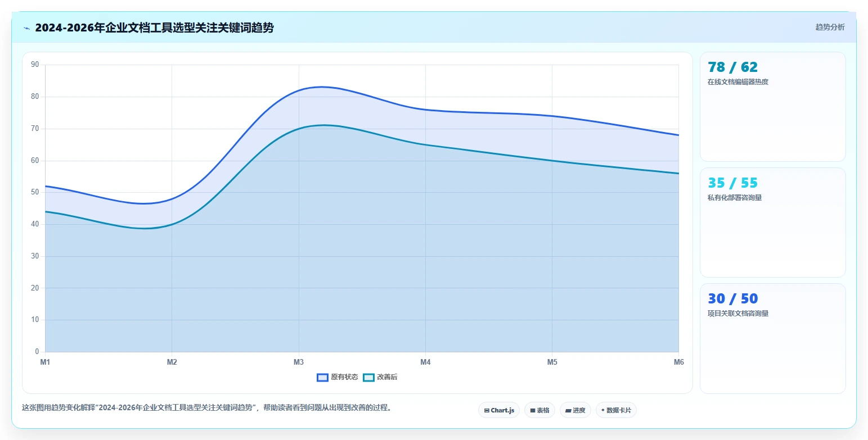The width and height of the screenshot is (868, 440).
Task: Click the 进度 tag
Action: click(x=575, y=410)
